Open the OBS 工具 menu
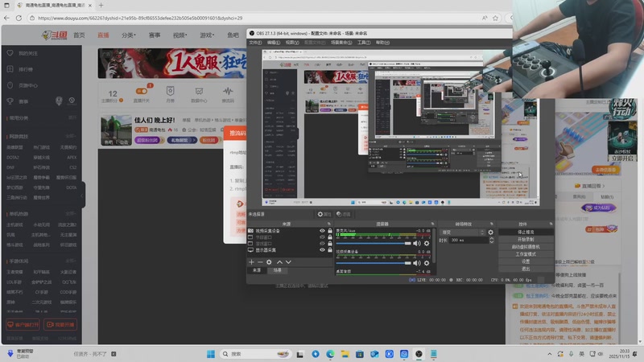This screenshot has width=644, height=362. [364, 43]
